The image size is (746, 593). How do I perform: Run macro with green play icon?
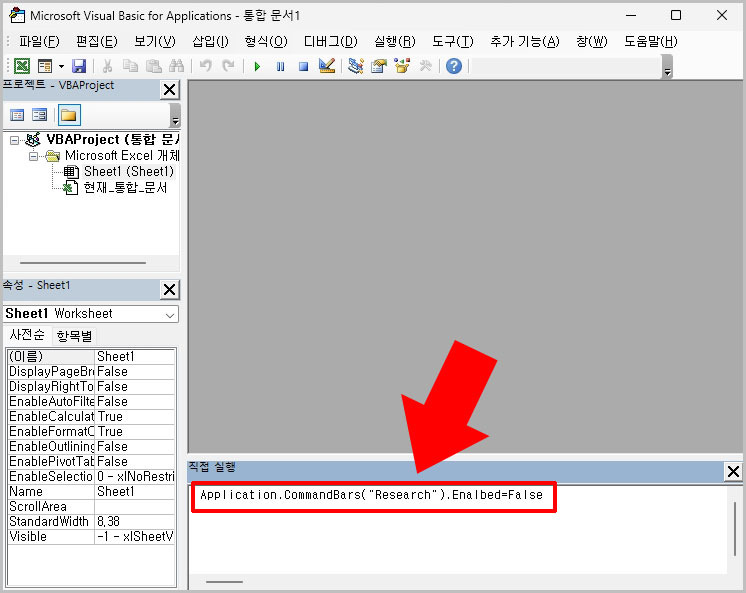(257, 66)
